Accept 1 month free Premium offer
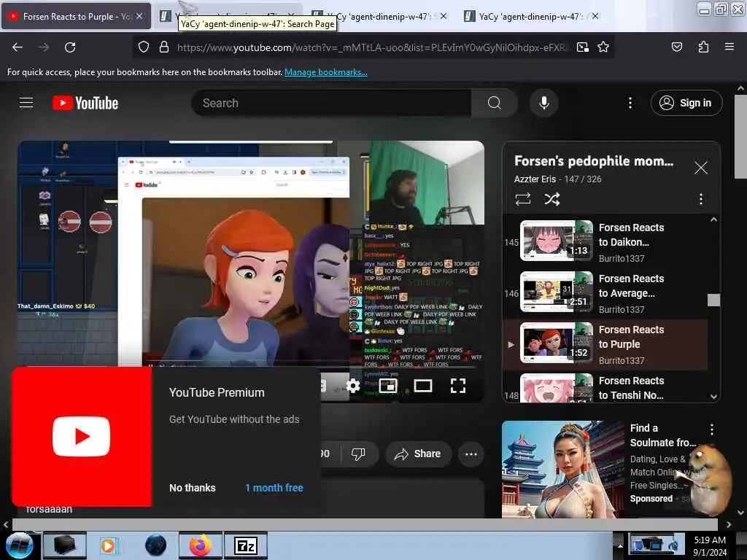The height and width of the screenshot is (560, 747). click(274, 488)
